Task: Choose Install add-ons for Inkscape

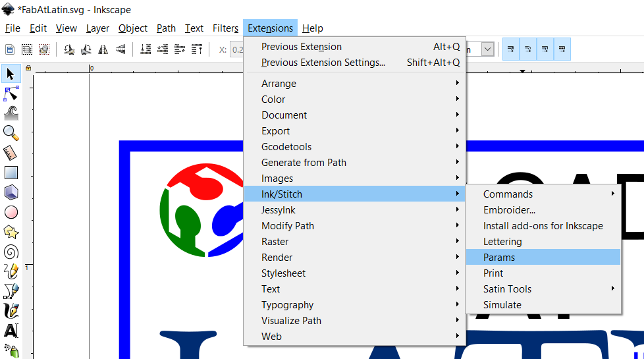Action: [x=543, y=225]
